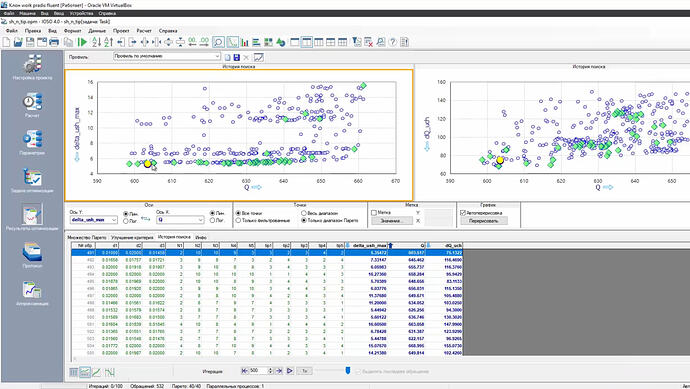This screenshot has height=389, width=690.
Task: Select the horizontal bars chart toolbar icon
Action: coord(256,42)
